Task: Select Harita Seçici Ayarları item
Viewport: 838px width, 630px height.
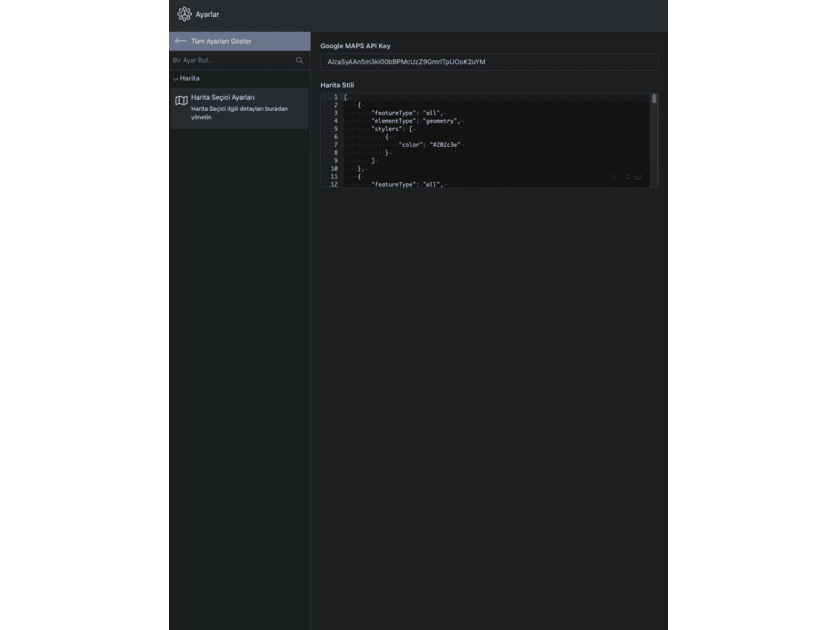Action: coord(239,108)
